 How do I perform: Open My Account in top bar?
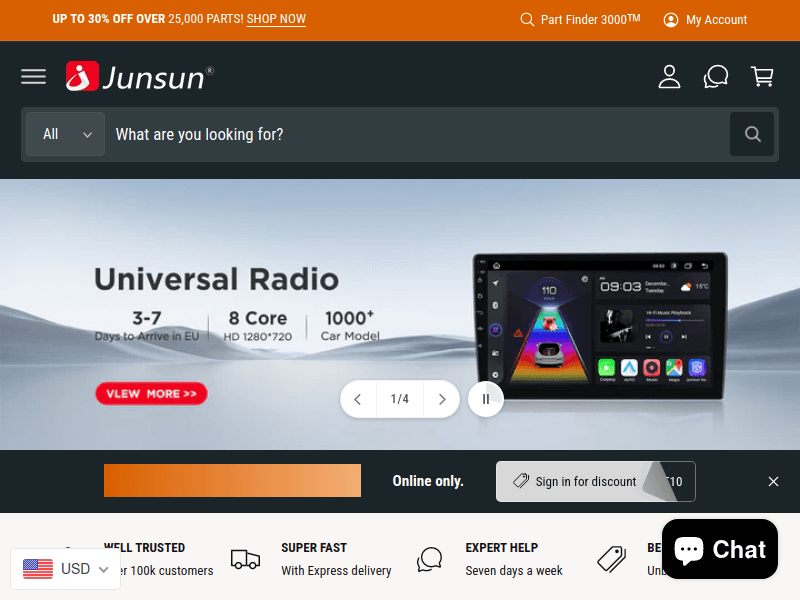[705, 20]
